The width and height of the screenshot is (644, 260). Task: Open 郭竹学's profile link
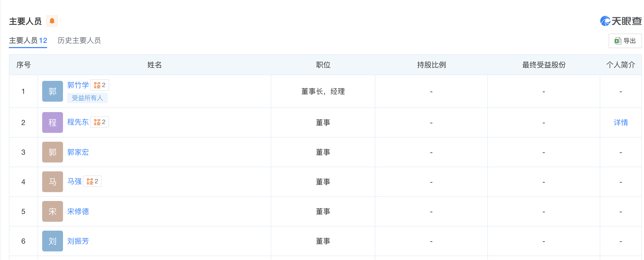(78, 85)
